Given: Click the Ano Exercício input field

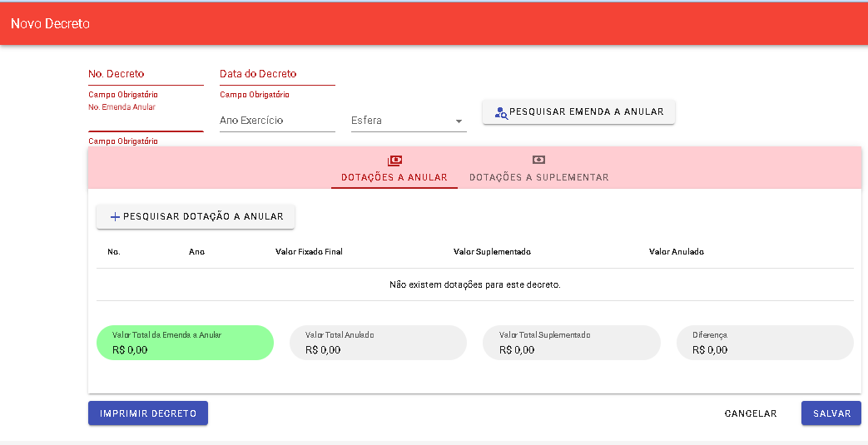Looking at the screenshot, I should (x=277, y=121).
